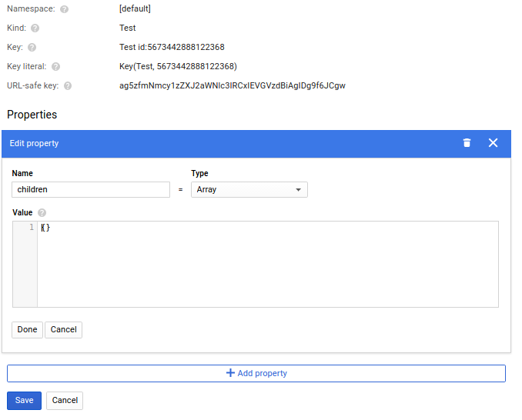
Task: Open help icon next to URL-safe key
Action: [x=68, y=86]
